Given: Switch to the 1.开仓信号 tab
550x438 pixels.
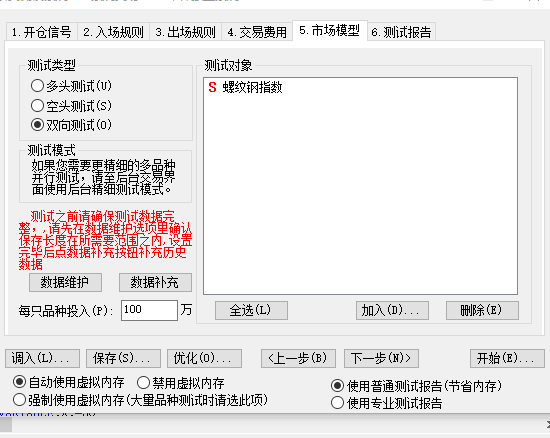Looking at the screenshot, I should pyautogui.click(x=42, y=32).
